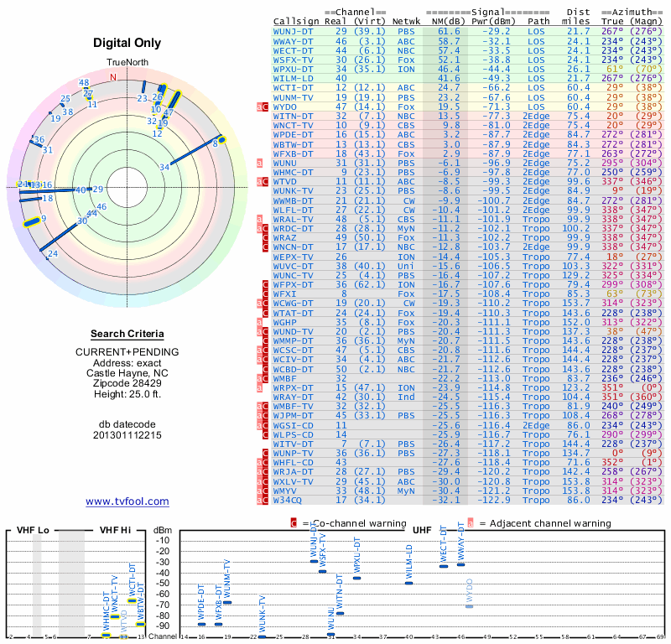Select the WFXB-DT callsign in the table
Image resolution: width=671 pixels, height=644 pixels.
click(x=293, y=153)
